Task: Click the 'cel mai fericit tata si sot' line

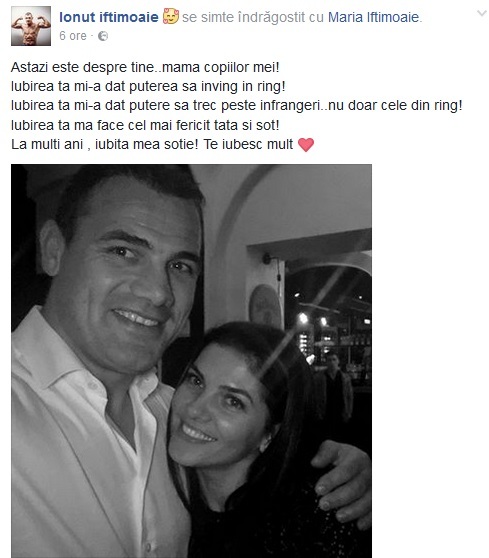Action: coord(145,125)
